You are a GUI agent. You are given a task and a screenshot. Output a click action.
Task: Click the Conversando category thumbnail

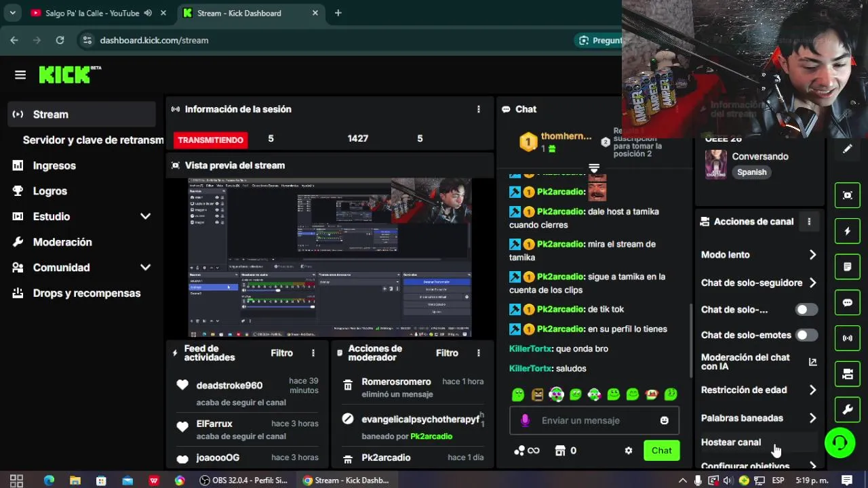(x=716, y=164)
